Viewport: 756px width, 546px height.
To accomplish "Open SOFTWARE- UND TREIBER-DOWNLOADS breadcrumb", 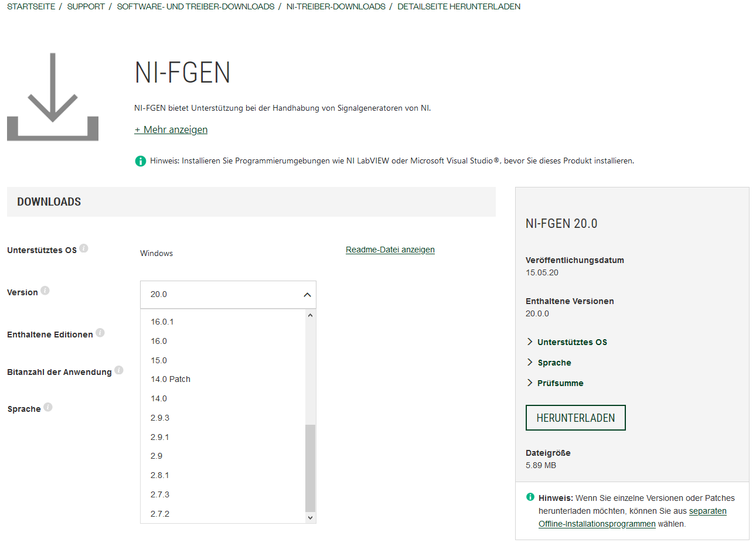I will 196,6.
